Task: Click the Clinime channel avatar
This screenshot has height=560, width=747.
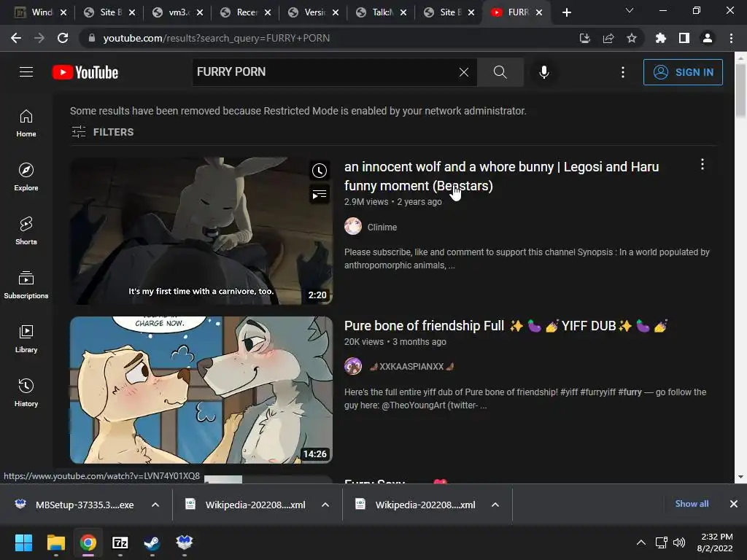Action: [353, 226]
